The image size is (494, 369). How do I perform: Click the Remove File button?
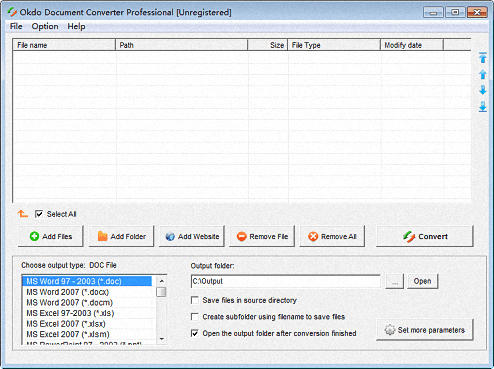[262, 236]
